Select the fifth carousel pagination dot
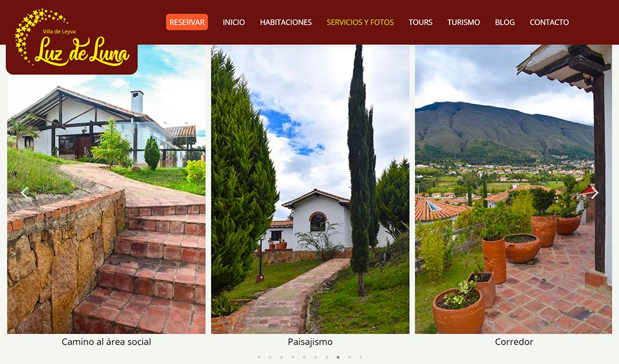The width and height of the screenshot is (619, 364). pos(305,357)
